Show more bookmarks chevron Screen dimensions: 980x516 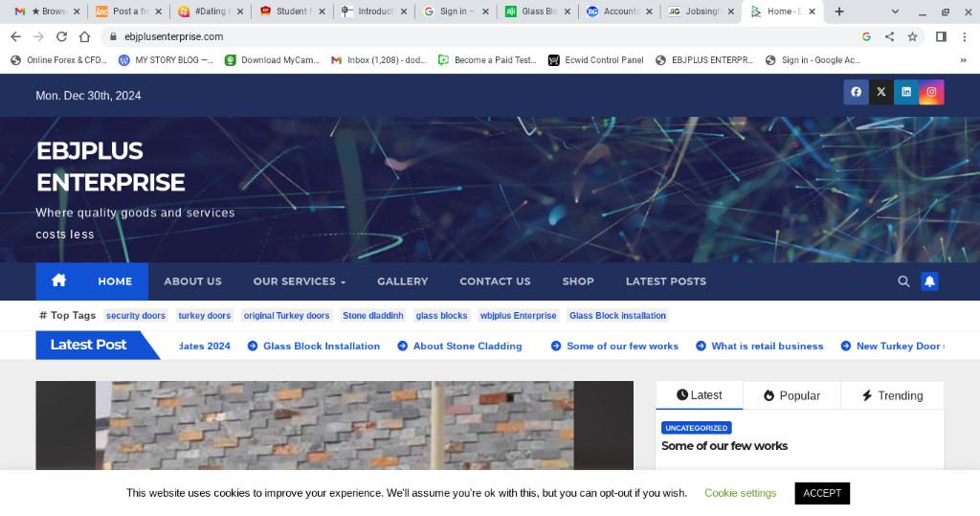pos(963,60)
